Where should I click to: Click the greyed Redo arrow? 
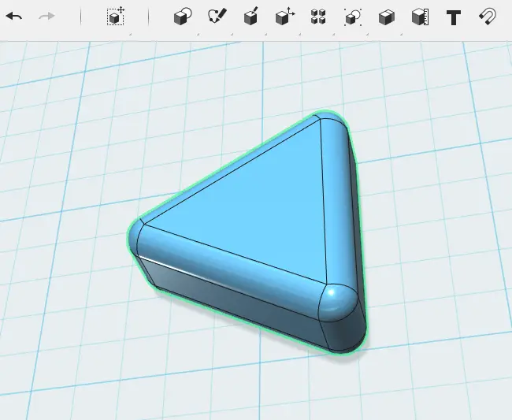[46, 16]
